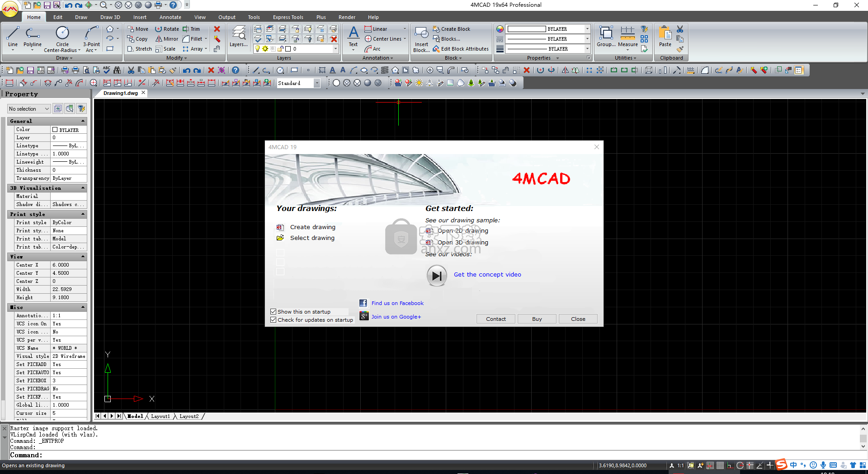Screen dimensions: 868x474
Task: Collapse the 3D Visualisation section
Action: (x=83, y=188)
